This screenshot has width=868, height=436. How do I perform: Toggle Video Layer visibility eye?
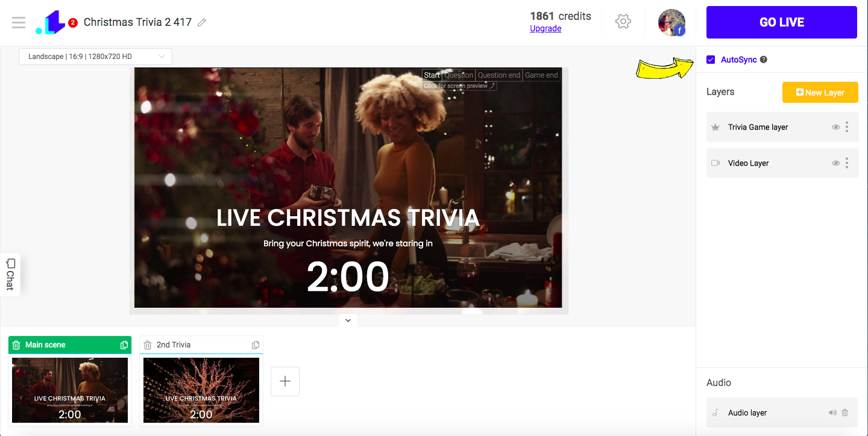[836, 163]
